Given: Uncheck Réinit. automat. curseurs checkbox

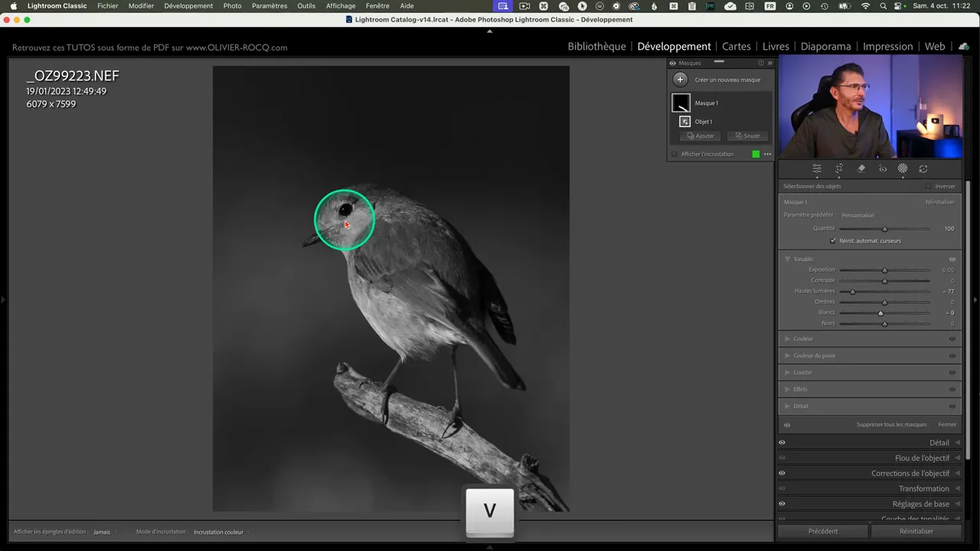Looking at the screenshot, I should click(x=833, y=241).
